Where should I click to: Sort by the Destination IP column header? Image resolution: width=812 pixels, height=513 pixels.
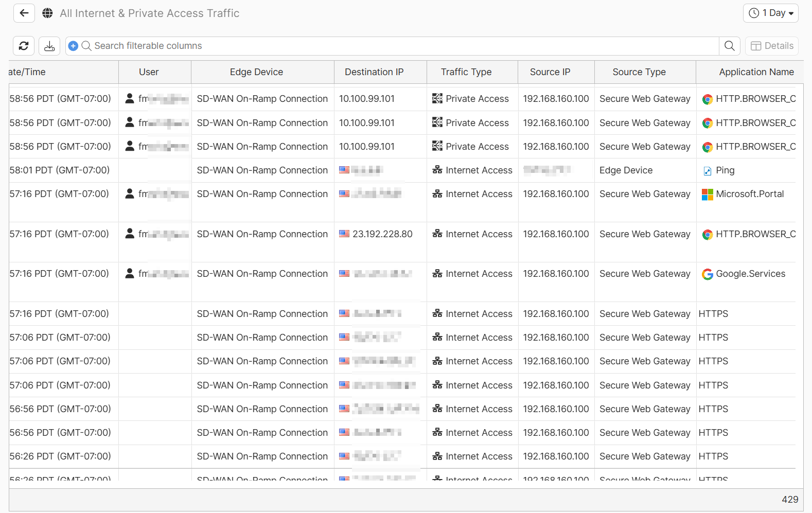374,72
